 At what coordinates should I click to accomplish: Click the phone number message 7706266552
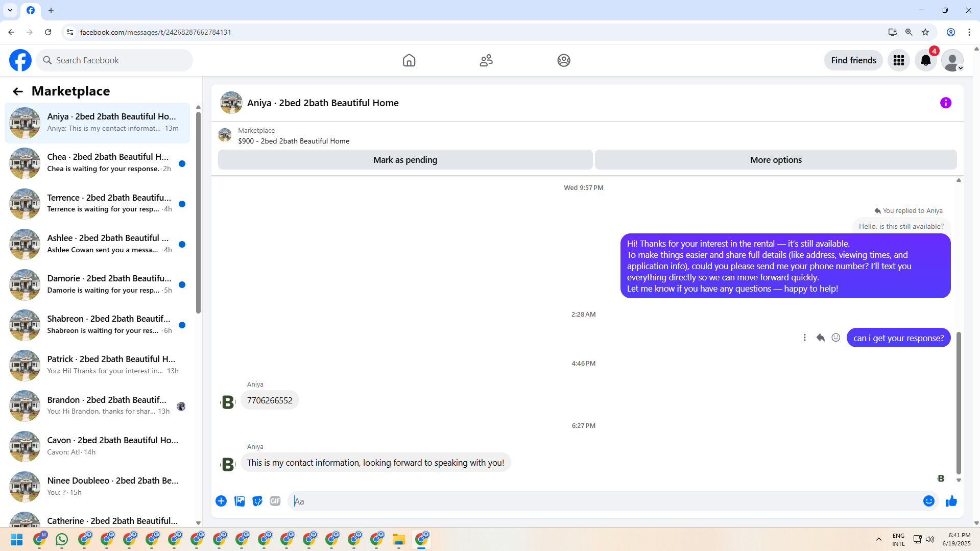tap(270, 400)
